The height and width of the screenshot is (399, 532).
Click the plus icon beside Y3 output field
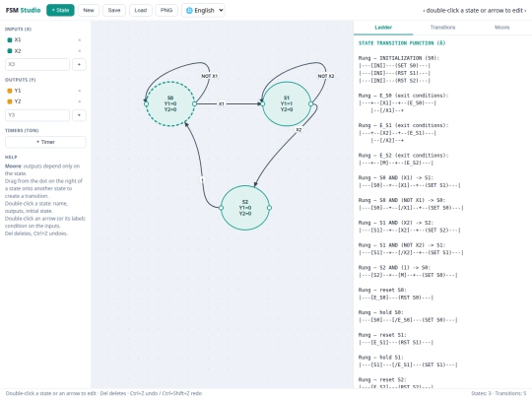[79, 115]
